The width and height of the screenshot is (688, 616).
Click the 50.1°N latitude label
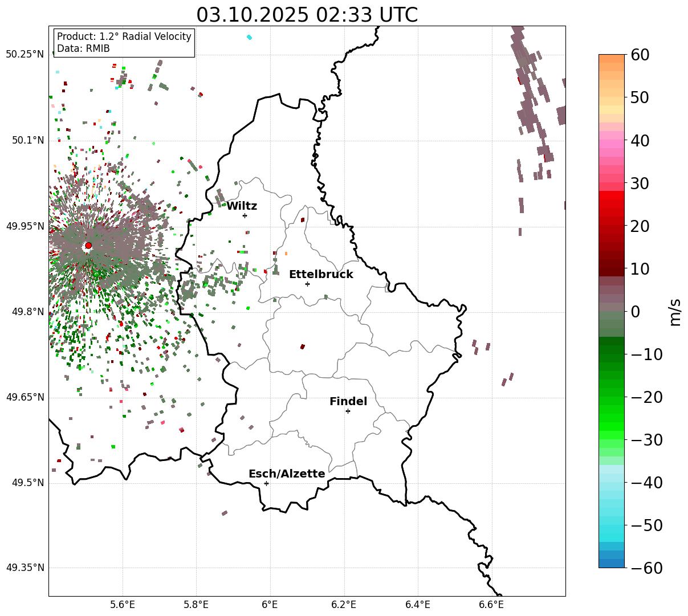click(x=27, y=140)
